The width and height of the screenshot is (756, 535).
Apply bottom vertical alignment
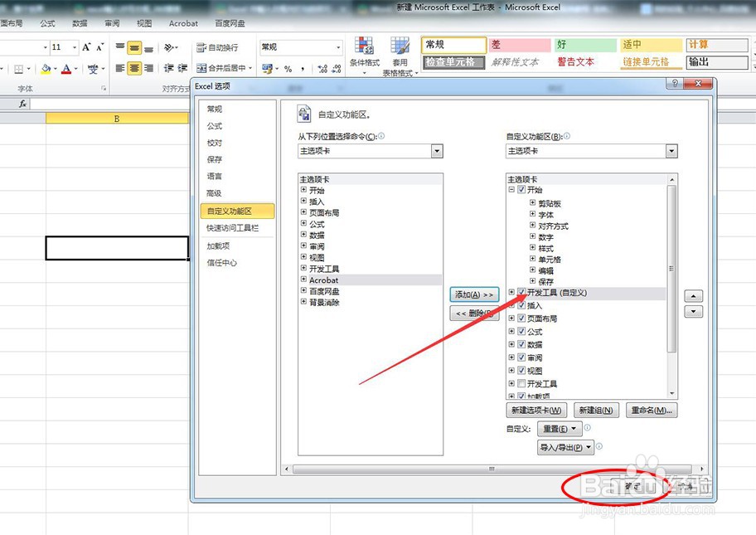(148, 47)
